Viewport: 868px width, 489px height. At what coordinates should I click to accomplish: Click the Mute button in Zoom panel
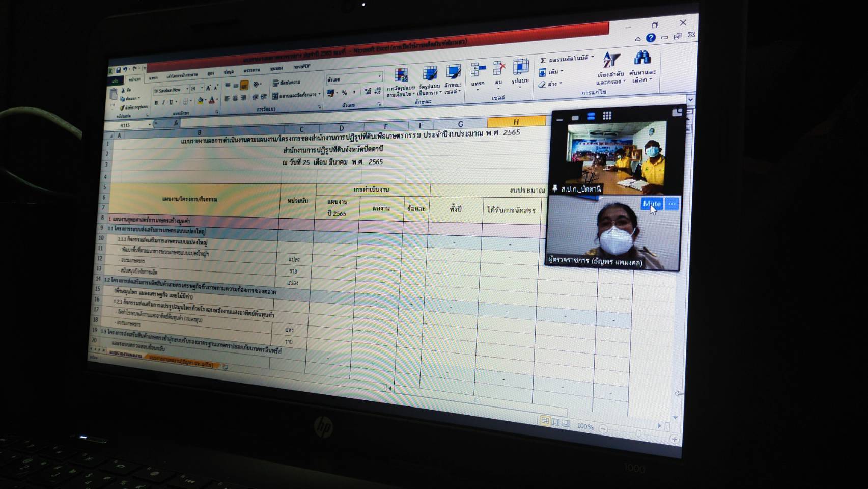[652, 204]
